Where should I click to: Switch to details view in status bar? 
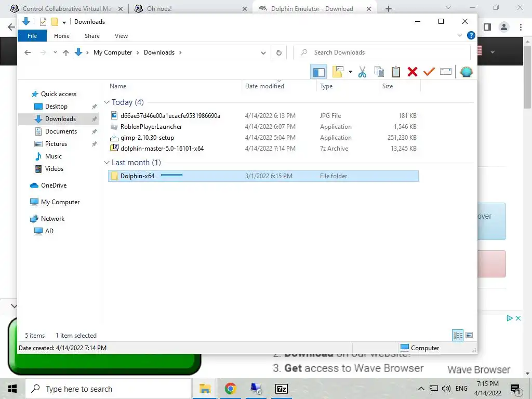(x=458, y=335)
